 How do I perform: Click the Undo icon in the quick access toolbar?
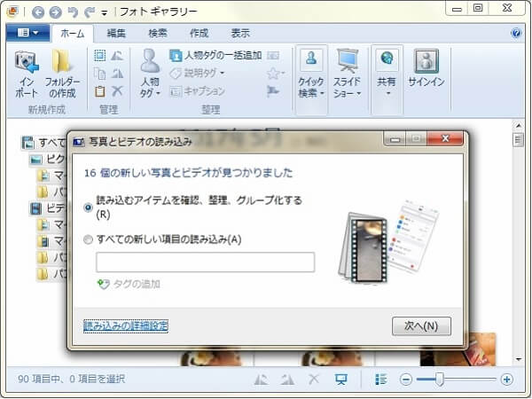coord(73,12)
